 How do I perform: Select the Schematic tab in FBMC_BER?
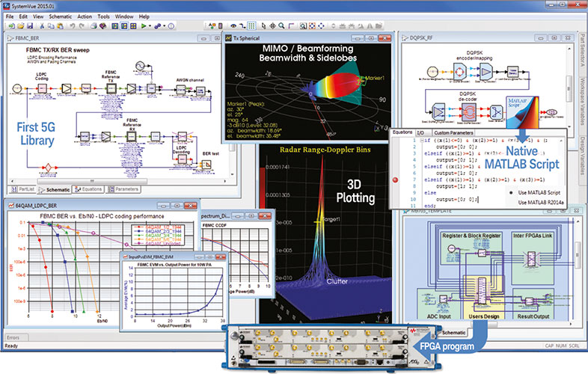(x=54, y=189)
